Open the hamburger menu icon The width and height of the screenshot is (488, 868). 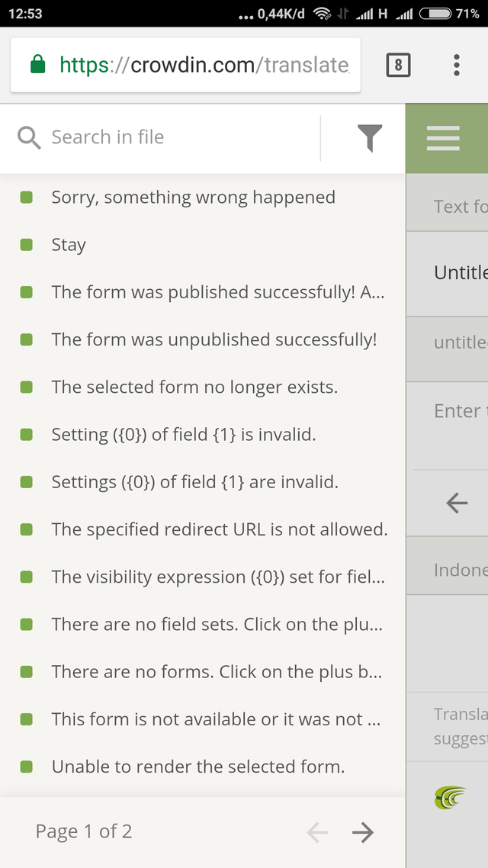443,138
